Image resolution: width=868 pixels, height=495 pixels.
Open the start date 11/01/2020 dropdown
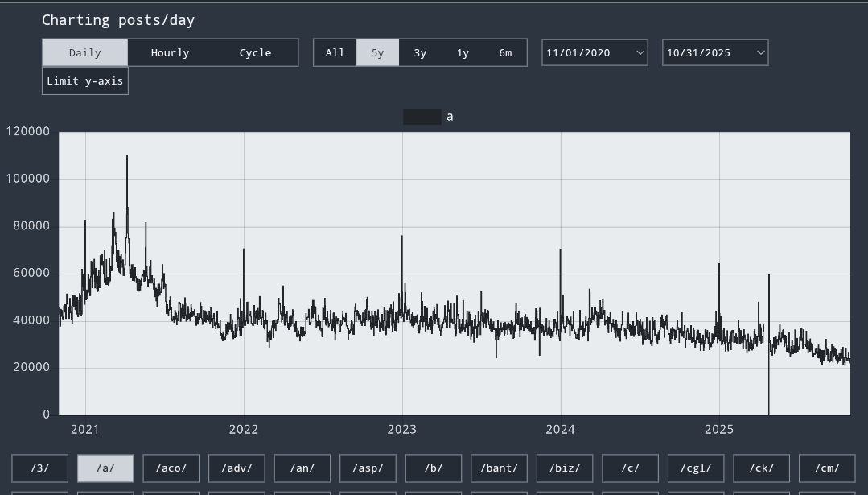(594, 52)
